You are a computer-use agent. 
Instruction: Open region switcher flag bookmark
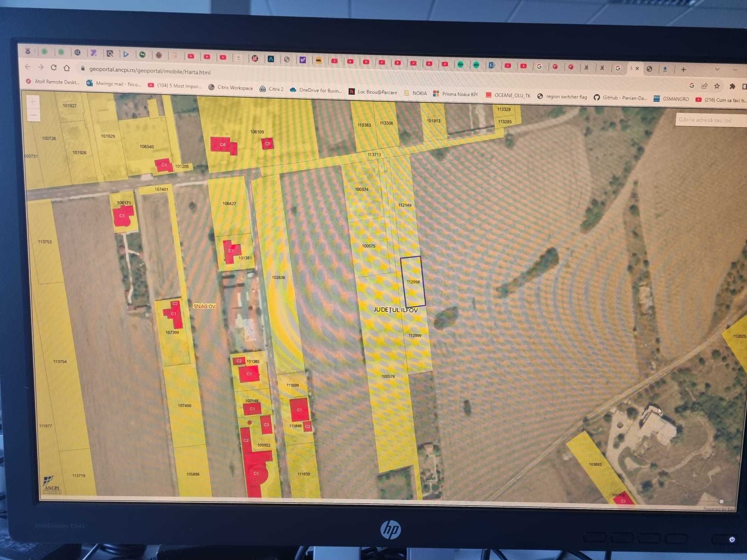[562, 97]
